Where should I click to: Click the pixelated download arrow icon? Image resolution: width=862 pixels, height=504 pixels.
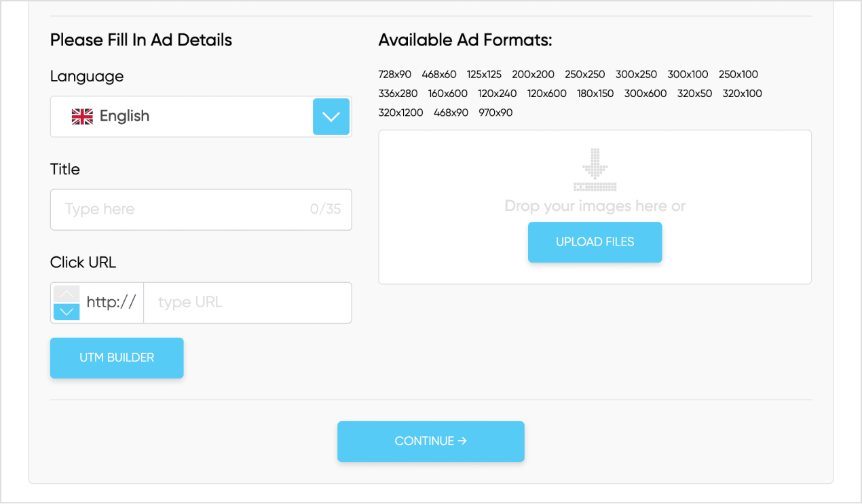tap(595, 170)
